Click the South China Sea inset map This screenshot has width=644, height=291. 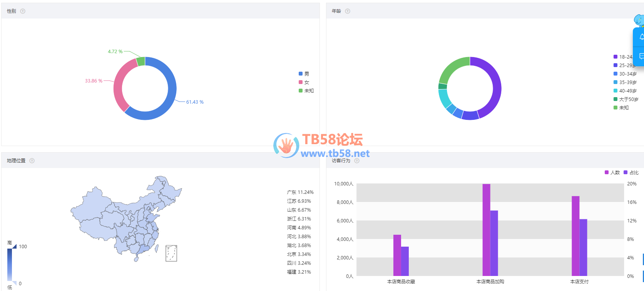tap(171, 253)
